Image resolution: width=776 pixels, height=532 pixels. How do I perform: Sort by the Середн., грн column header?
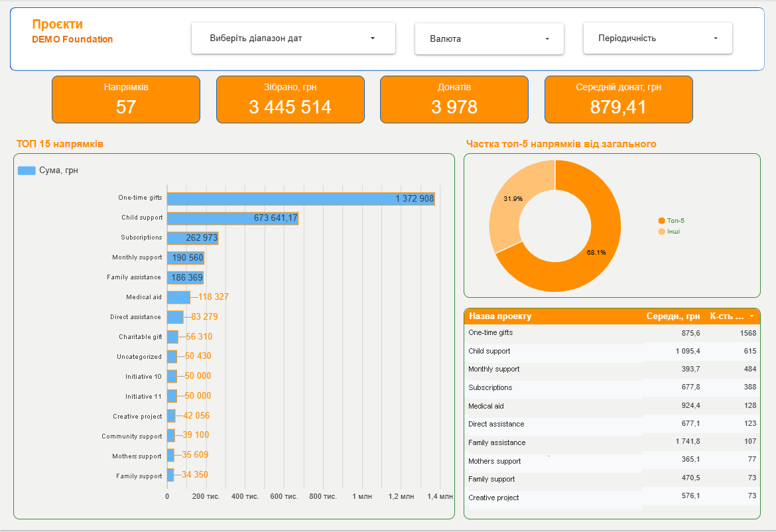(673, 316)
